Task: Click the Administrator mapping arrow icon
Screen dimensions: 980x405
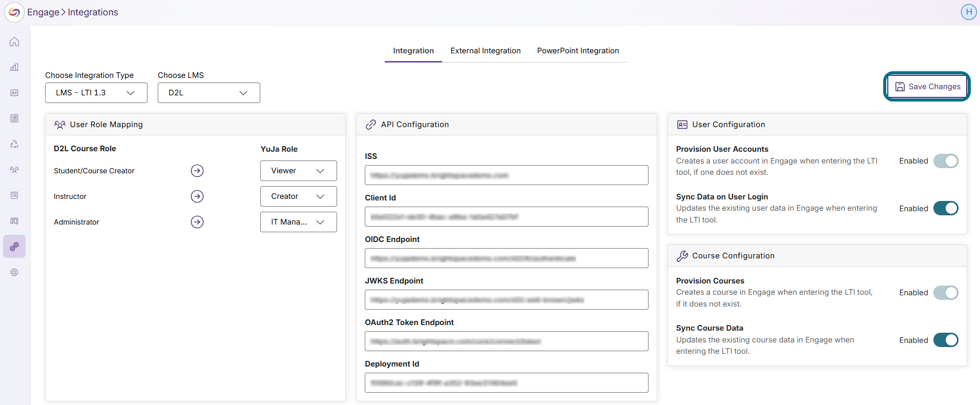Action: 197,222
